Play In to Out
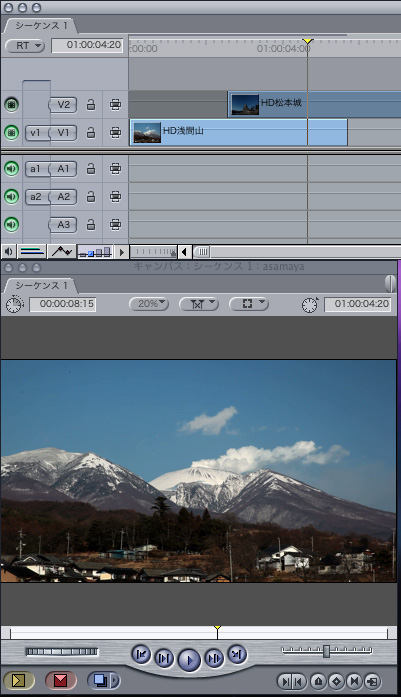401x697 pixels. (164, 658)
